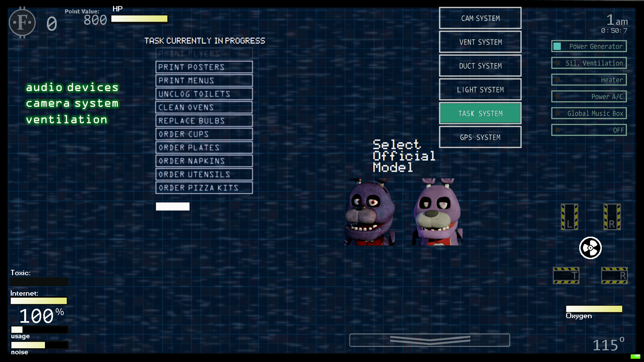Open the CAM SYSTEM panel
The width and height of the screenshot is (644, 362).
[x=480, y=18]
